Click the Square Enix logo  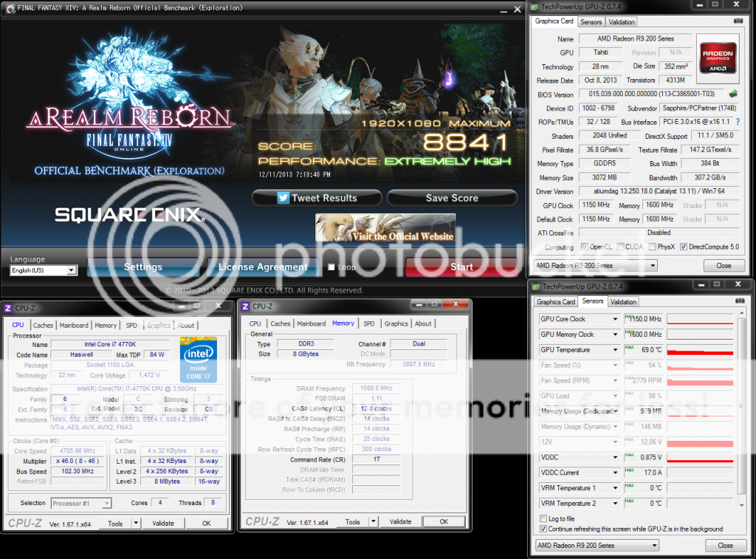tap(128, 215)
